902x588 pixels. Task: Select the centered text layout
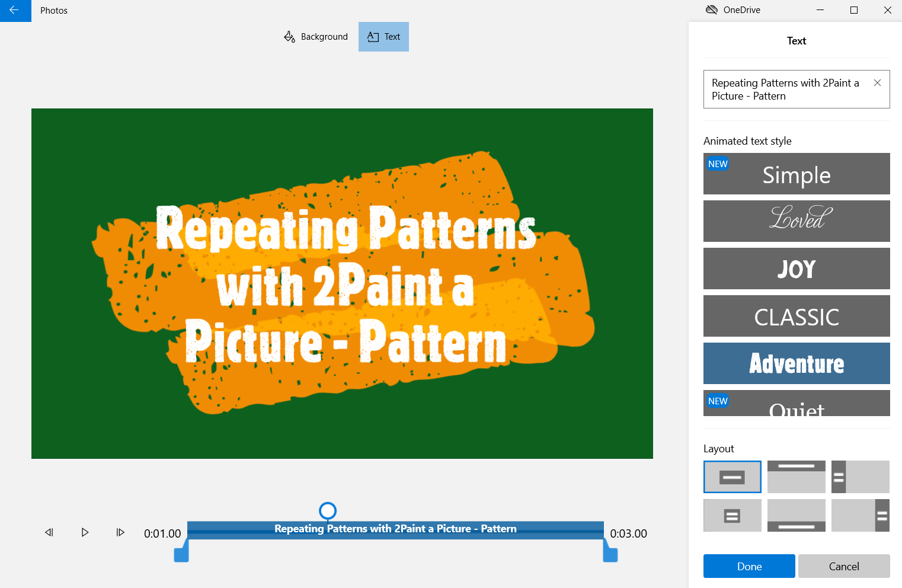[x=733, y=477]
